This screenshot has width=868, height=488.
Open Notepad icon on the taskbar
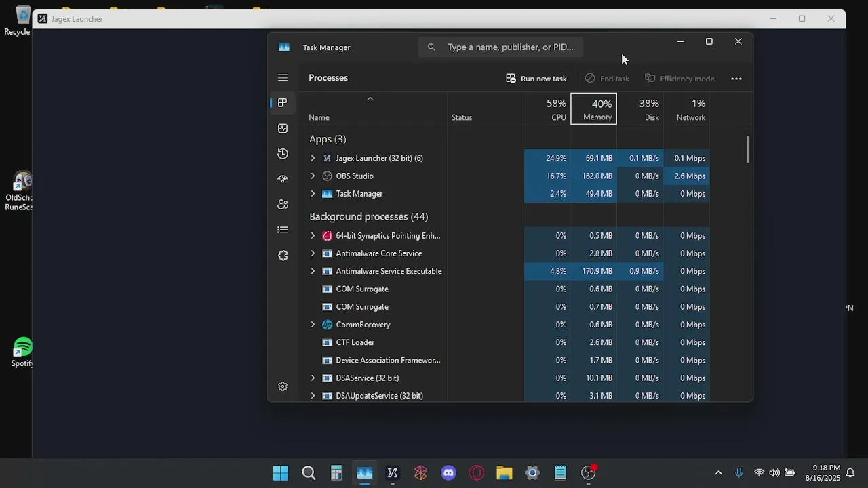(x=560, y=473)
